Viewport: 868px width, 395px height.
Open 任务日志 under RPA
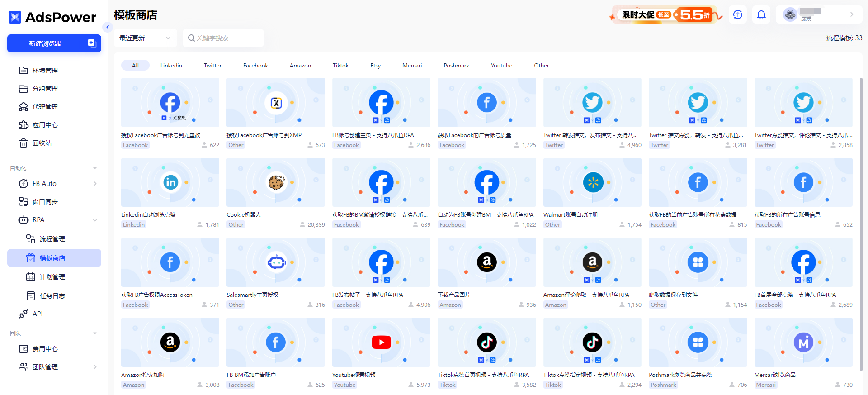[52, 296]
